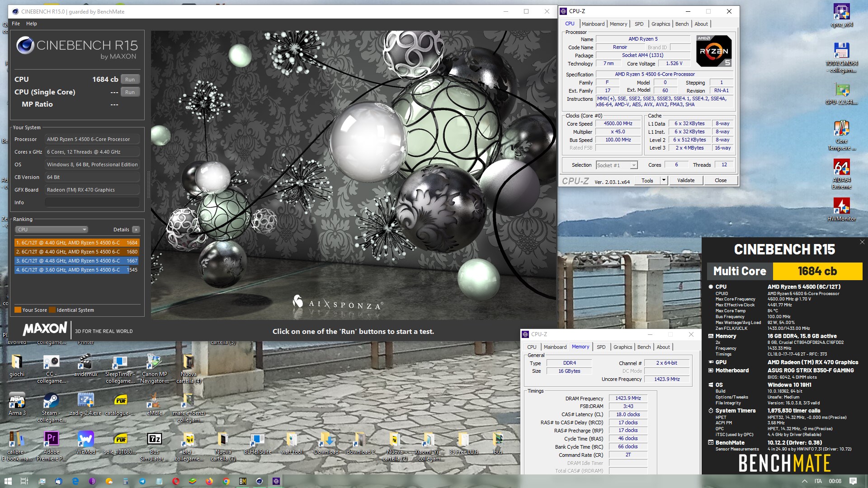Screen dimensions: 868x488
Task: Switch to SPD tab in lower CPU-Z window
Action: coord(601,347)
